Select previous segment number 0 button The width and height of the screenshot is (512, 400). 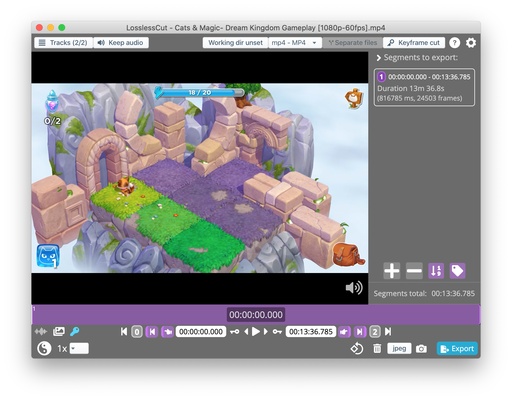point(137,332)
